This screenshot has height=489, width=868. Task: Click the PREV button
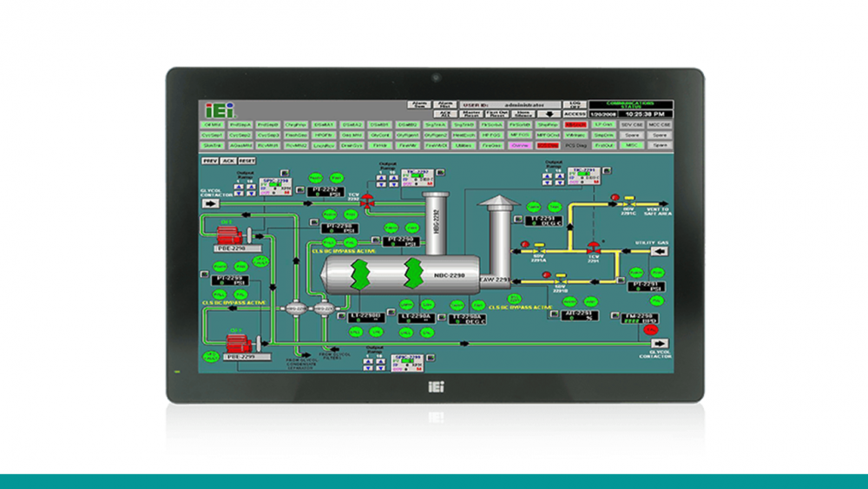[210, 161]
